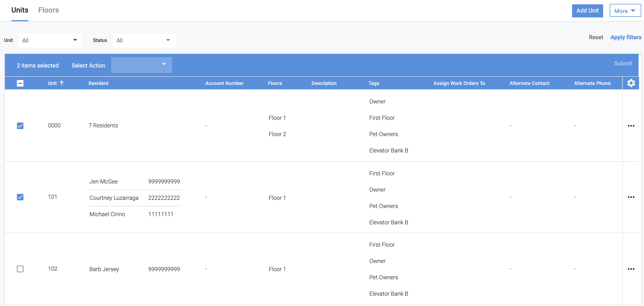Viewport: 644px width, 306px height.
Task: Click the Unit column sort arrow
Action: [x=62, y=83]
